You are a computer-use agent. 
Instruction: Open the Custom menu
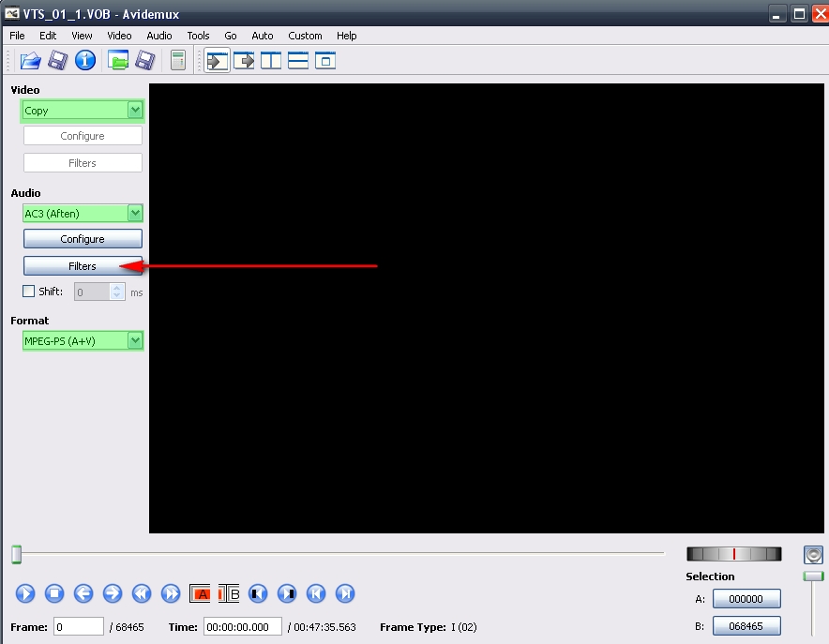[x=305, y=36]
